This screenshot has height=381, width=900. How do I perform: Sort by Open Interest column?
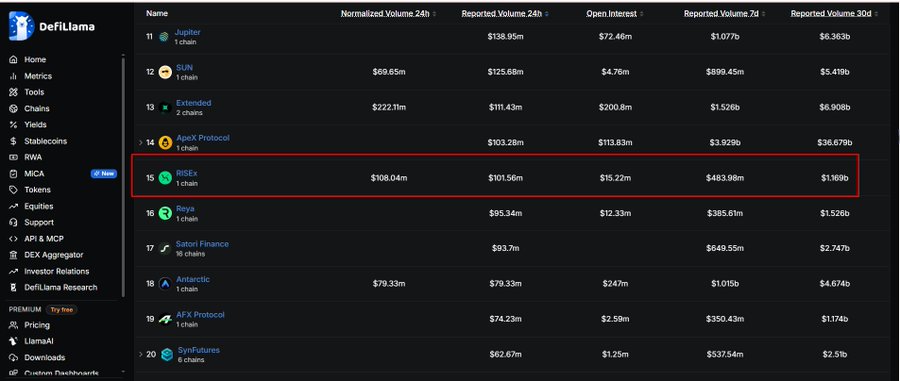click(x=614, y=13)
